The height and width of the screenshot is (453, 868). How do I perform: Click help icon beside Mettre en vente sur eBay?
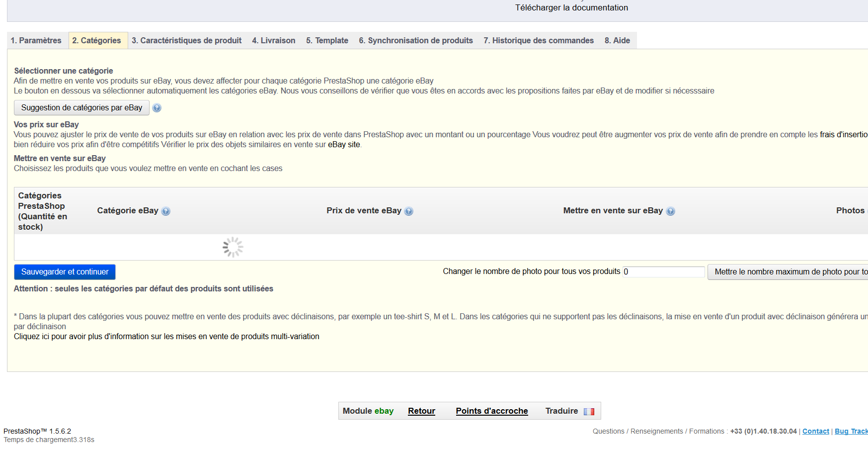(x=670, y=211)
